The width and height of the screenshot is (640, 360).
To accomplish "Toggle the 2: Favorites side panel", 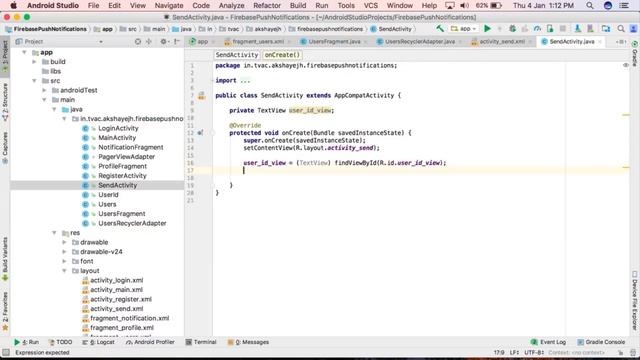I will (x=5, y=311).
